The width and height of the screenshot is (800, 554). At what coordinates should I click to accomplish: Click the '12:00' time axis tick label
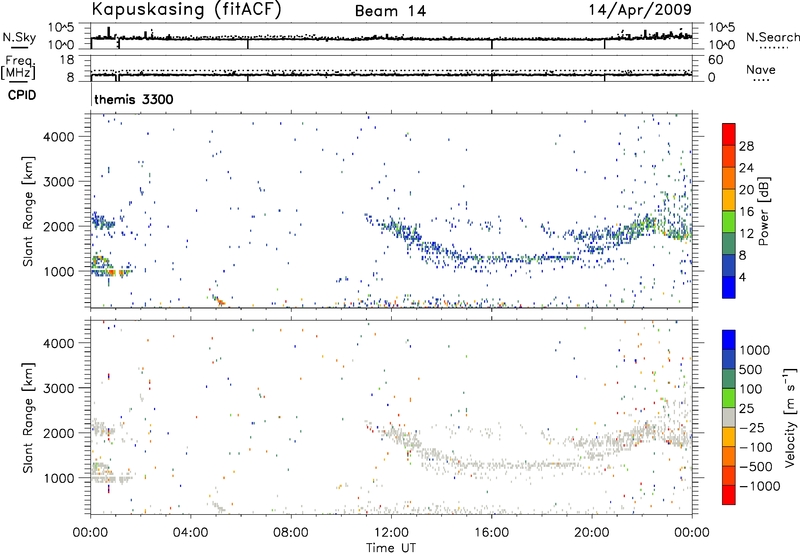click(x=391, y=533)
